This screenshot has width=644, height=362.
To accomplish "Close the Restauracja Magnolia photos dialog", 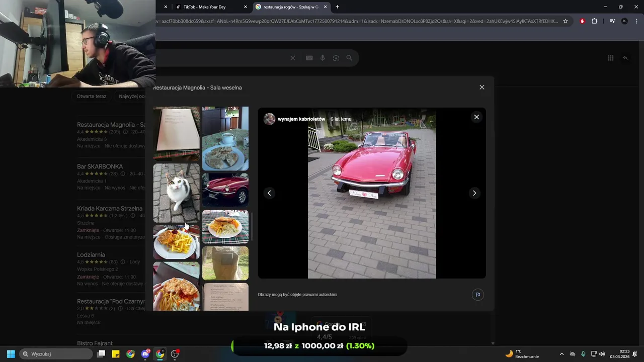I will (x=482, y=87).
